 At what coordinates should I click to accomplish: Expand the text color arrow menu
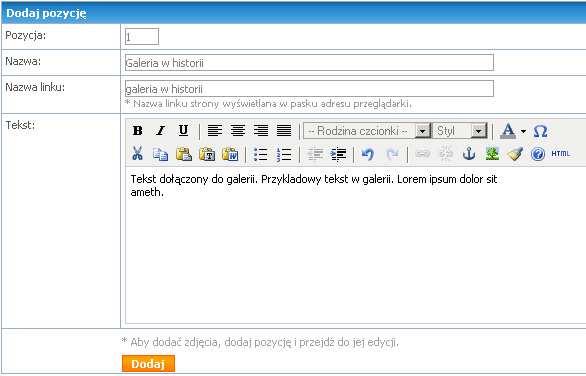[523, 131]
